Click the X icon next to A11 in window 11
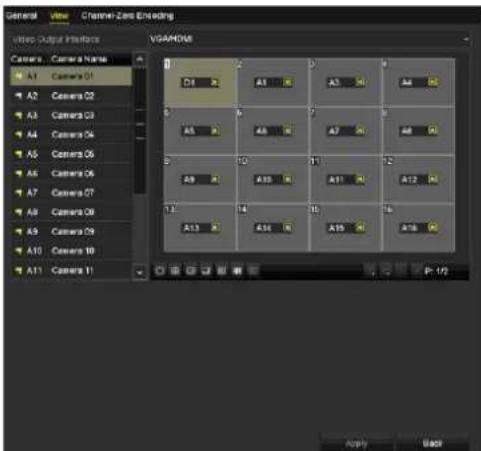 click(360, 180)
